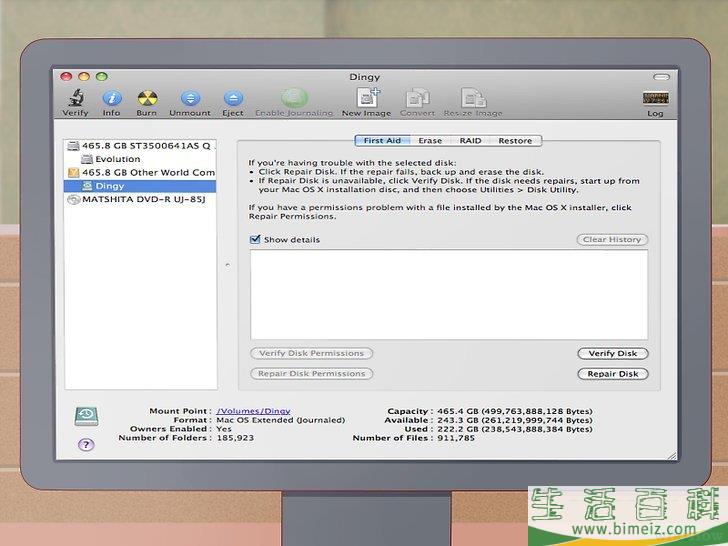Screen dimensions: 728x546
Task: Click the Repair Disk button
Action: [612, 374]
